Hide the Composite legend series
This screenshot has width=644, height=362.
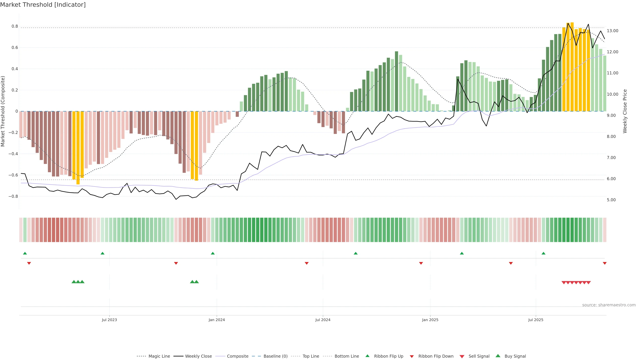point(237,356)
